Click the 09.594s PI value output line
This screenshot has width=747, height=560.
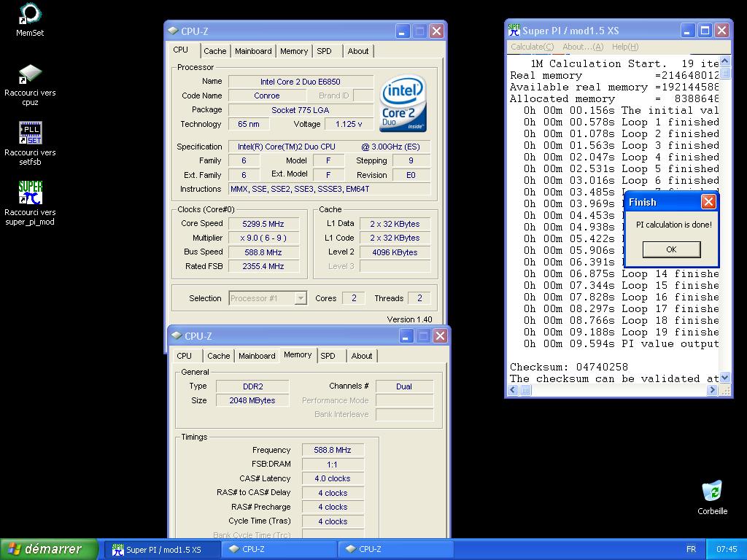click(622, 344)
